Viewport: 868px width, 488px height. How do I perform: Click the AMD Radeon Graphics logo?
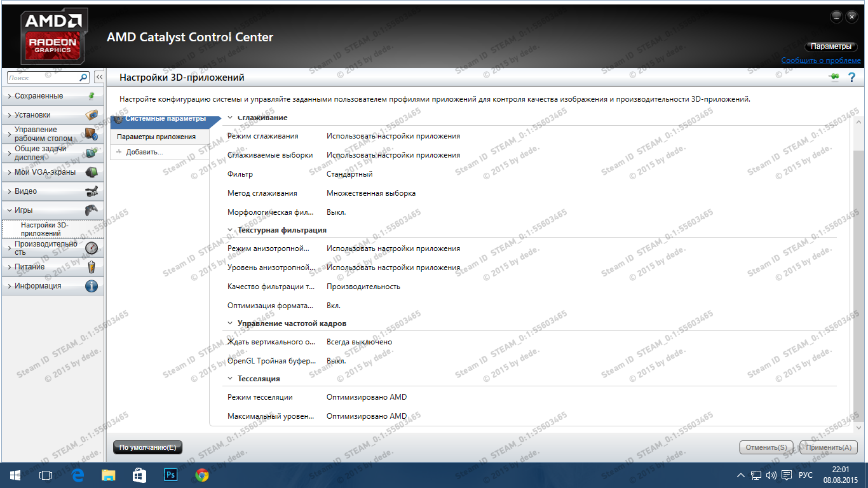[54, 37]
